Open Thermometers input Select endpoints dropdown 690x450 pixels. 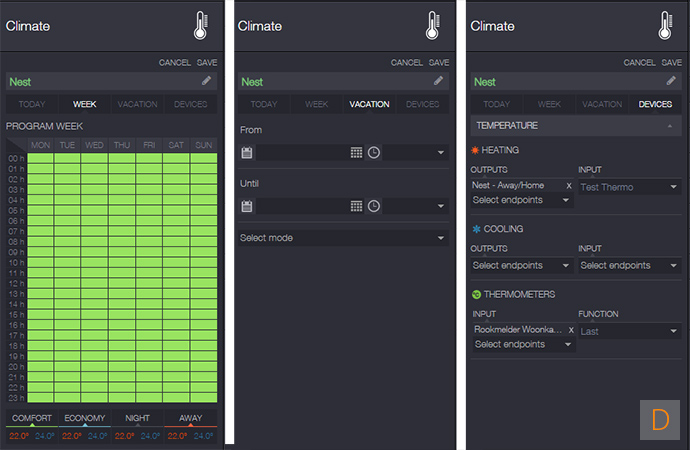click(524, 344)
